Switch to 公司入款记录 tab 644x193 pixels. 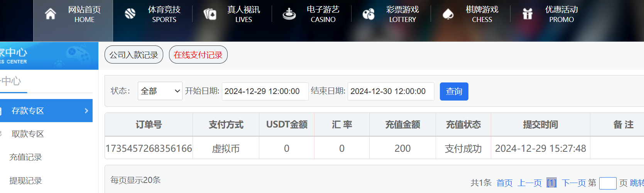[134, 55]
